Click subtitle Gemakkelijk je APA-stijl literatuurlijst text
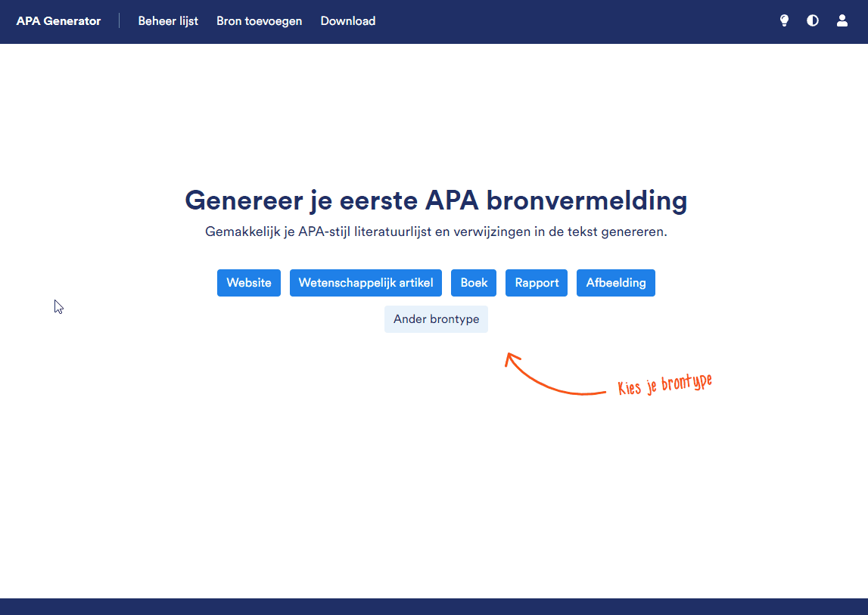The height and width of the screenshot is (615, 868). click(436, 231)
